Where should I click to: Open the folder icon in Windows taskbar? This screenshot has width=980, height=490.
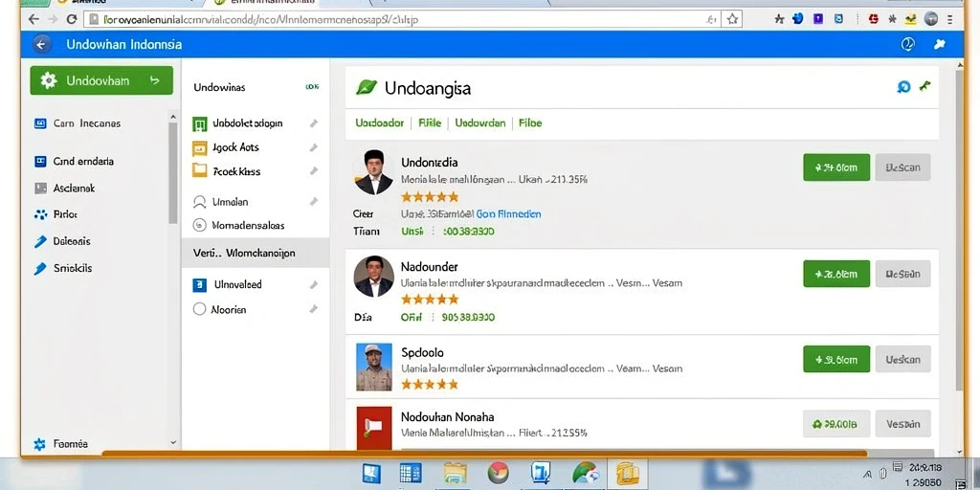tap(456, 473)
